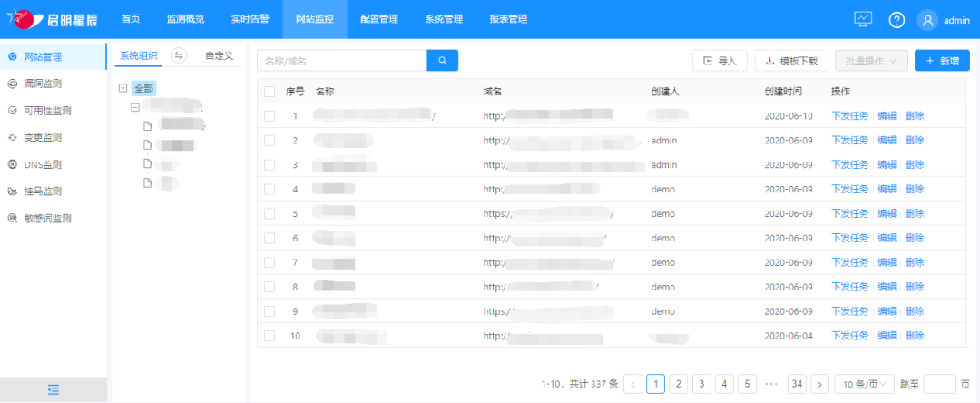
Task: Select the 自定义 tab
Action: click(219, 56)
